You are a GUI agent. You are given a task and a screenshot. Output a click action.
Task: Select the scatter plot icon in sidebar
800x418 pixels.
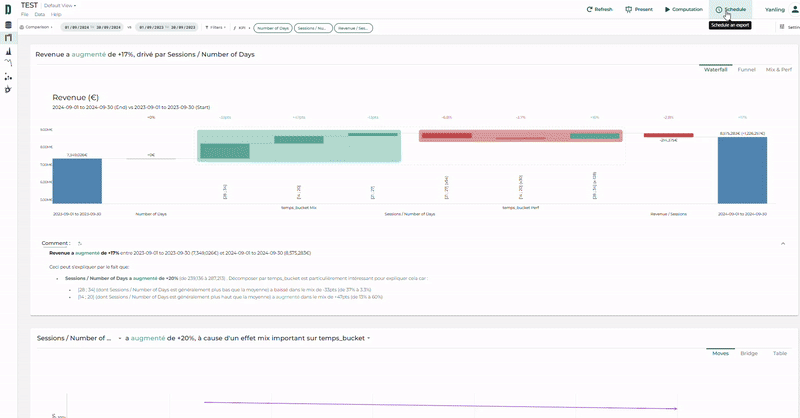[8, 76]
